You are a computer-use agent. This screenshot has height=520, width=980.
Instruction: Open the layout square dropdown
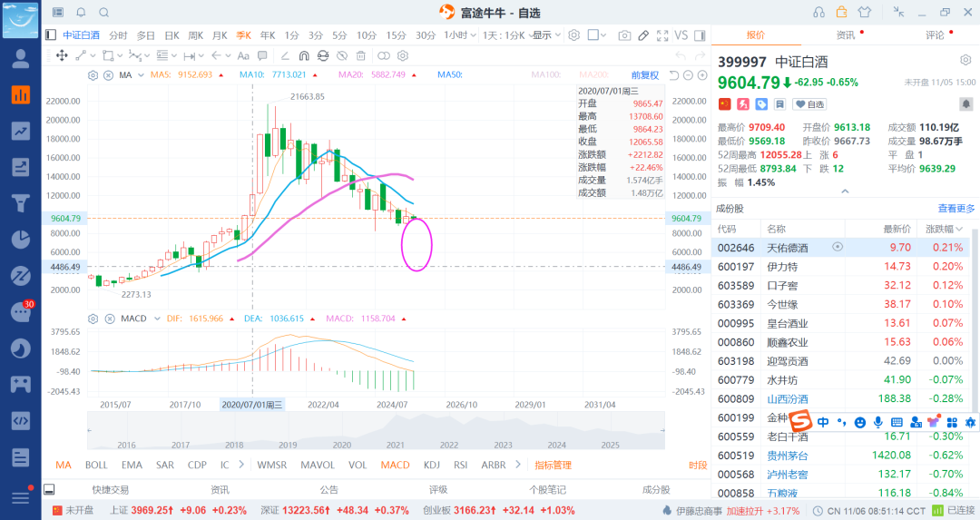click(x=597, y=35)
